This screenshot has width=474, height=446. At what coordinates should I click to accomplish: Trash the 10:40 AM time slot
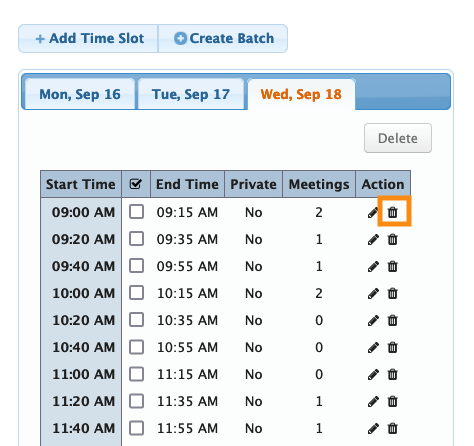click(393, 347)
